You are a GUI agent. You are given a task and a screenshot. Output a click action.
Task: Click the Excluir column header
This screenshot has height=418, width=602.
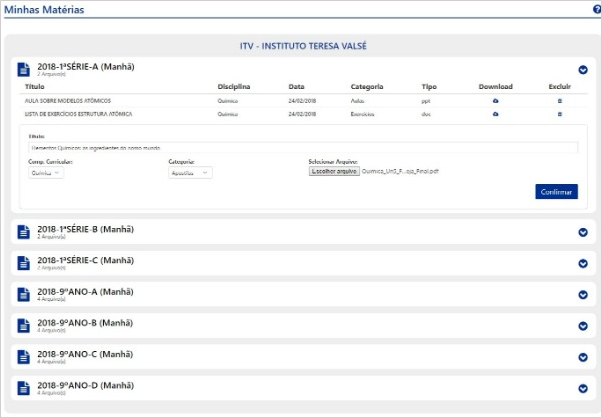pos(560,87)
